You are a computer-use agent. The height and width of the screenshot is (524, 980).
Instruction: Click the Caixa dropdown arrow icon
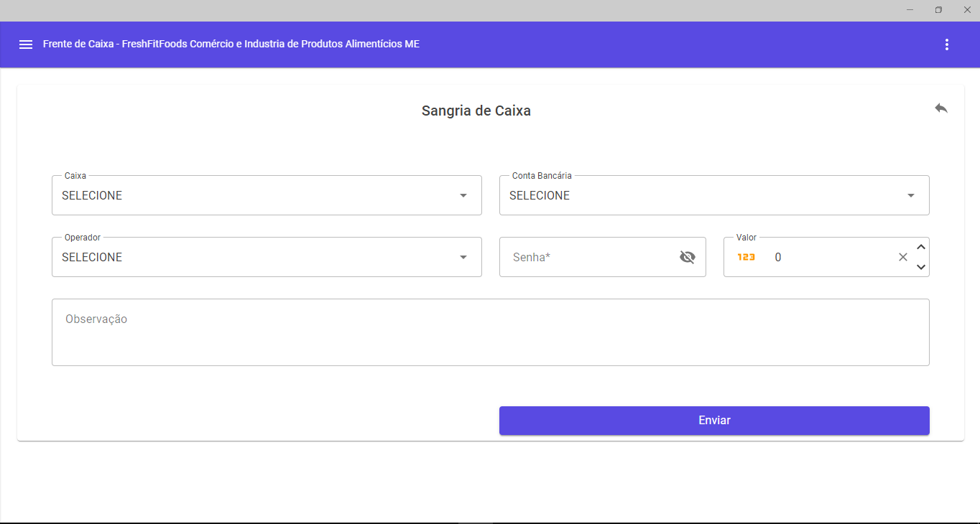point(463,195)
